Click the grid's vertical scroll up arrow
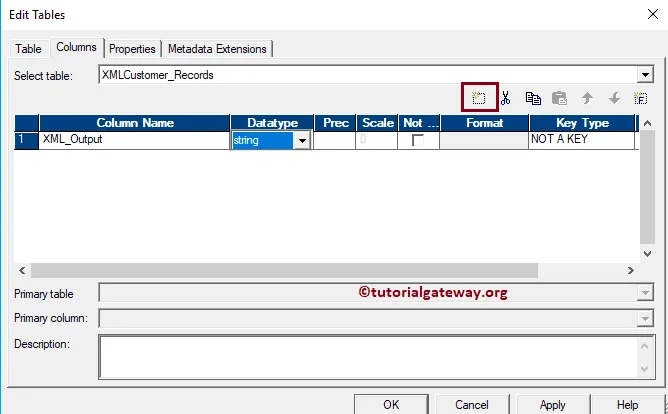Viewport: 668px width, 414px height. click(x=647, y=124)
